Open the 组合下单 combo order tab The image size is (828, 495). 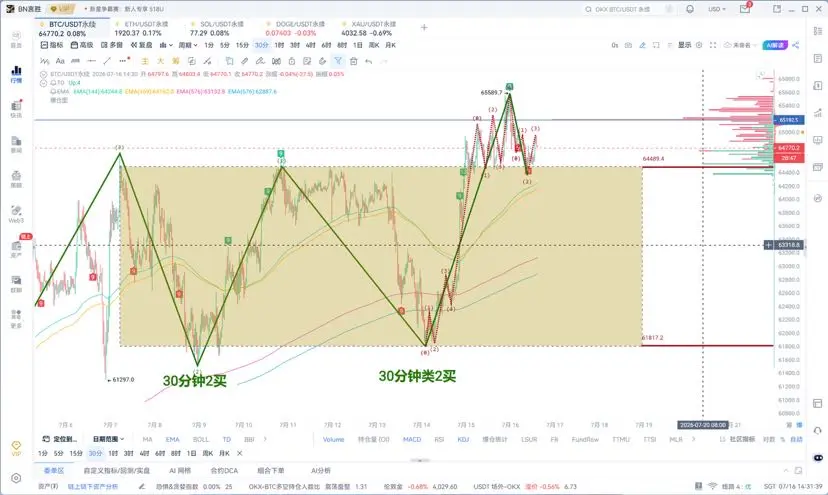[x=271, y=471]
